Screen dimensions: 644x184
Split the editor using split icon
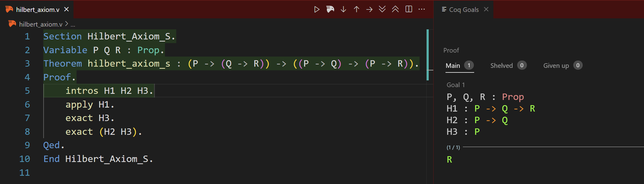[x=409, y=9]
